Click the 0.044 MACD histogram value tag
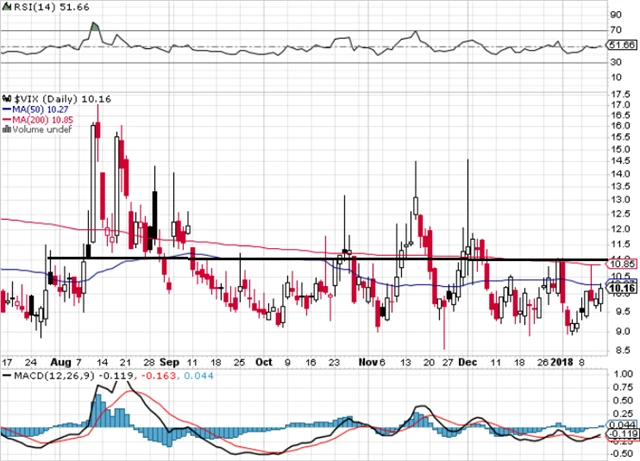Screen dimensions: 640x461 click(623, 425)
